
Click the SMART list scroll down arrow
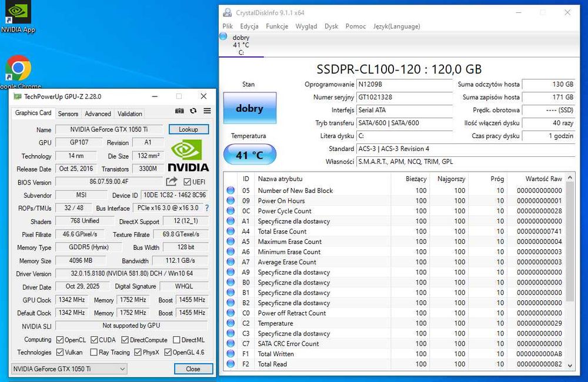(570, 366)
